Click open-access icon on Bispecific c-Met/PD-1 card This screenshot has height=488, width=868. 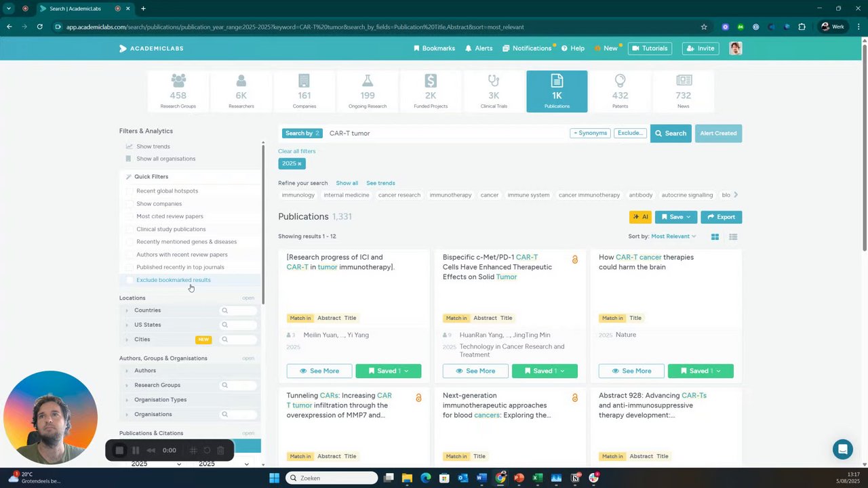[574, 260]
